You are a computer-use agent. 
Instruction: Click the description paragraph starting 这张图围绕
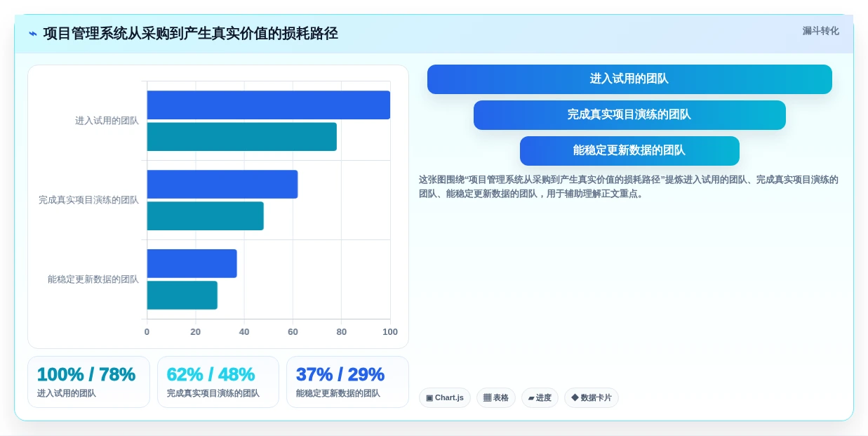(x=629, y=187)
